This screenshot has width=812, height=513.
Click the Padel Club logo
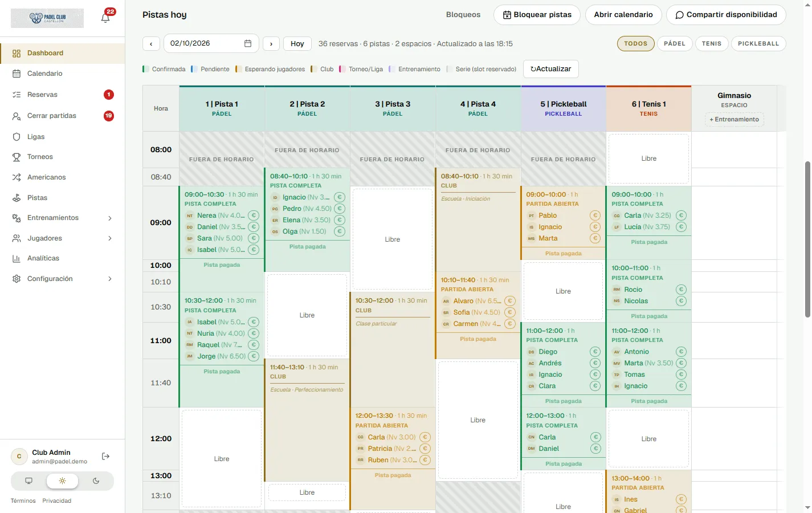(47, 18)
